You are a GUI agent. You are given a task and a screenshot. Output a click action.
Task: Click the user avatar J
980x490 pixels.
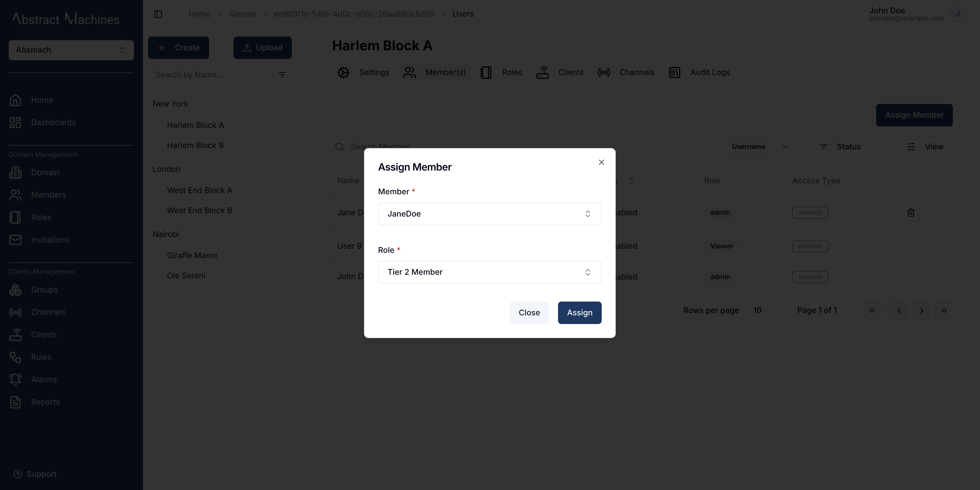pos(957,14)
